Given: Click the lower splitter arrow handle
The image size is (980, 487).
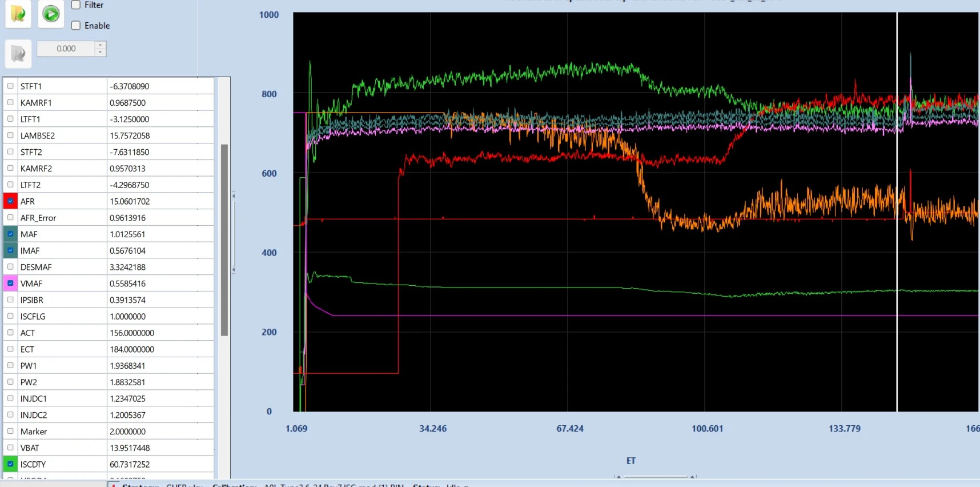Looking at the screenshot, I should tap(234, 269).
